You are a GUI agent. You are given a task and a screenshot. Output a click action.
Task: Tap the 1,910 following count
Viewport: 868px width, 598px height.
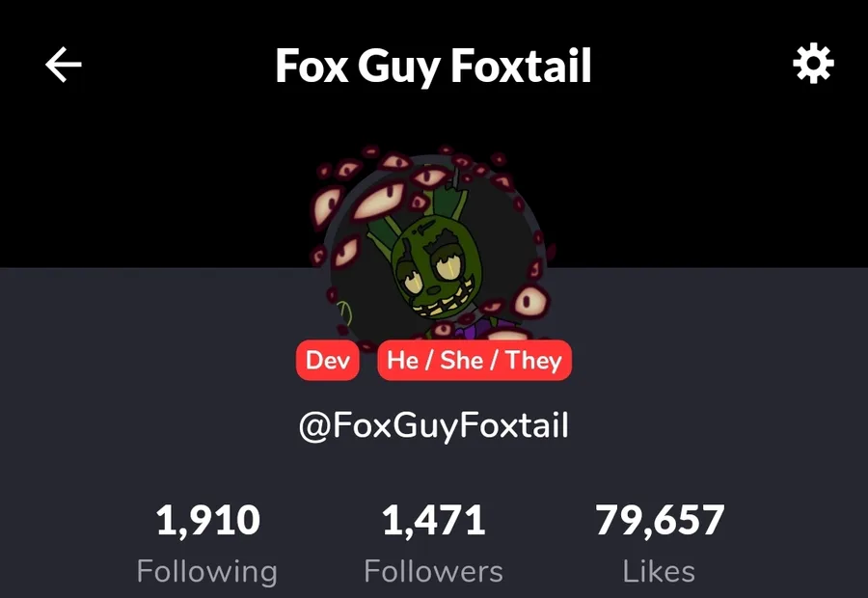point(207,520)
